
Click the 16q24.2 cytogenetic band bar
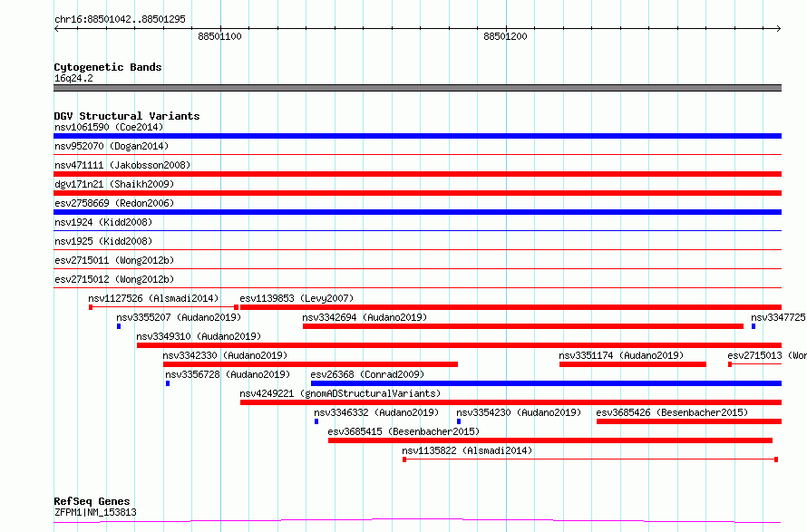point(417,88)
